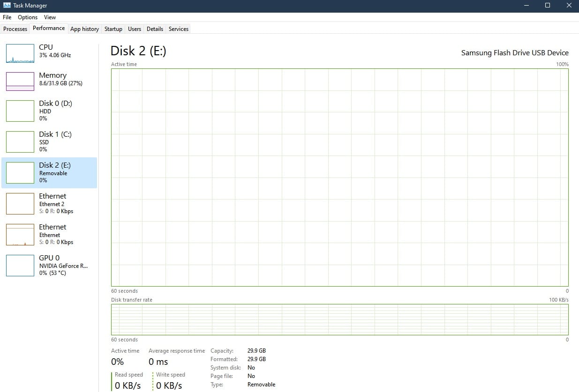579x392 pixels.
Task: Click the 3% 4.06 GHz CPU value
Action: (x=55, y=55)
